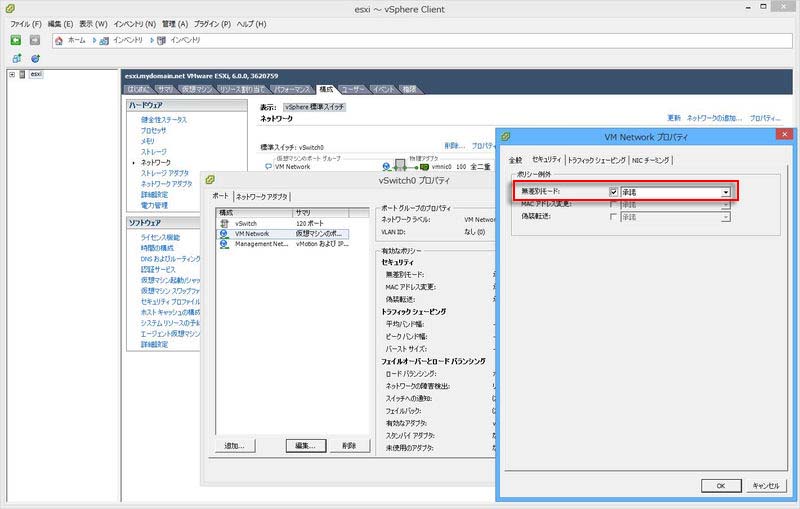800x509 pixels.
Task: Check the MAC アドレス変更 checkbox
Action: point(614,205)
